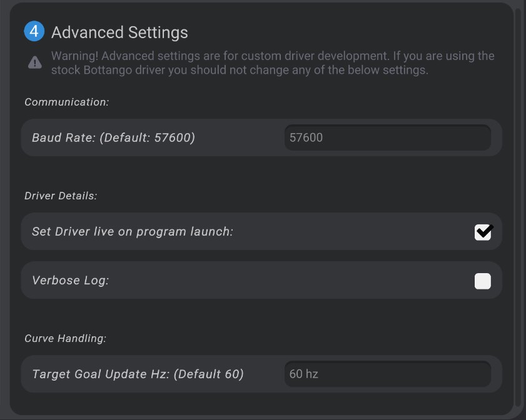
Task: Click the blue circle next to Advanced Settings
Action: (34, 32)
